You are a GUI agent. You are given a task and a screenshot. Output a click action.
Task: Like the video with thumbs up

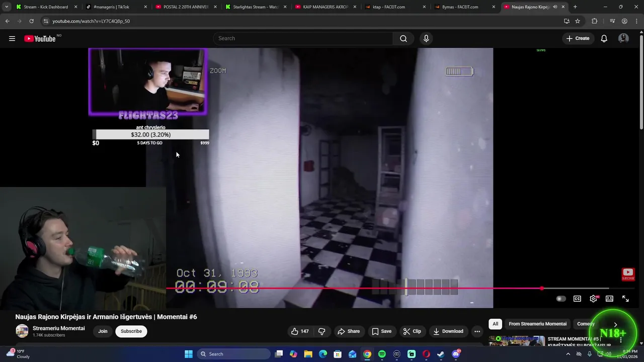(300, 331)
